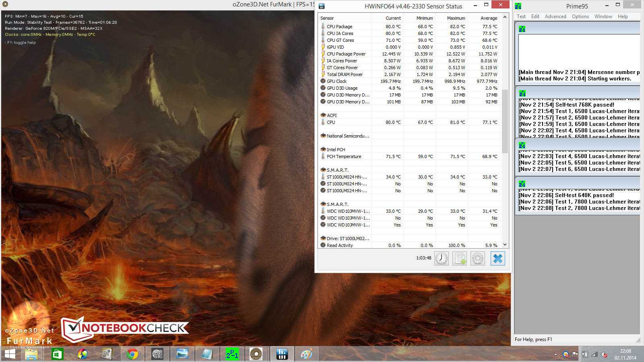Switch to Prime95 via its taskbar icon
Screen dimensions: 644x362
232,354
